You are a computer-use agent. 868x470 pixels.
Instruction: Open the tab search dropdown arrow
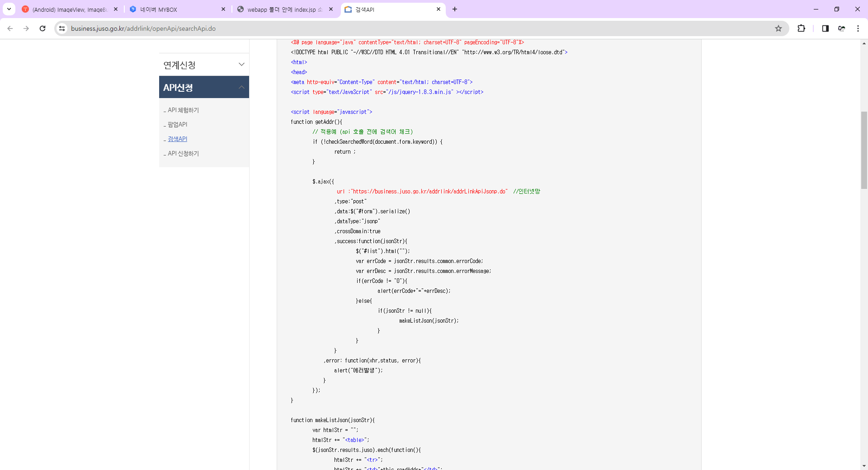(9, 9)
